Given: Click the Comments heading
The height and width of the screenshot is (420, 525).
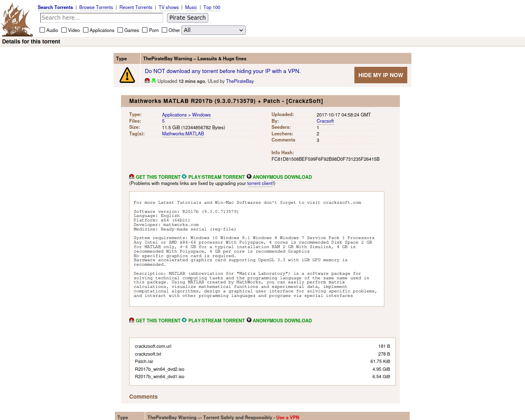Looking at the screenshot, I should click(x=143, y=397).
